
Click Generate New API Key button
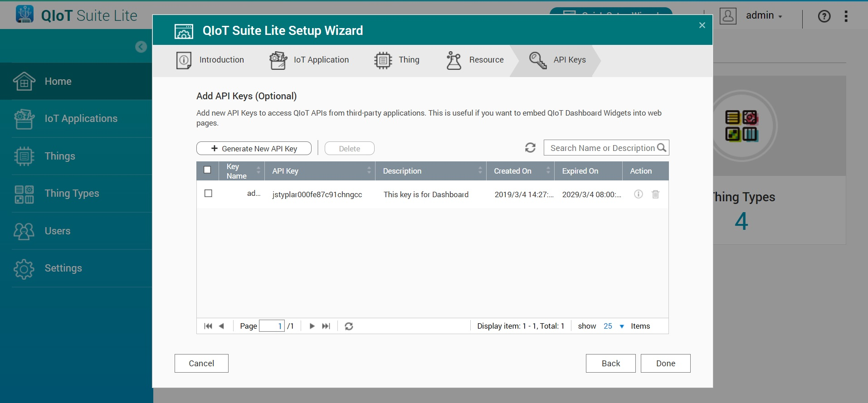(x=254, y=148)
